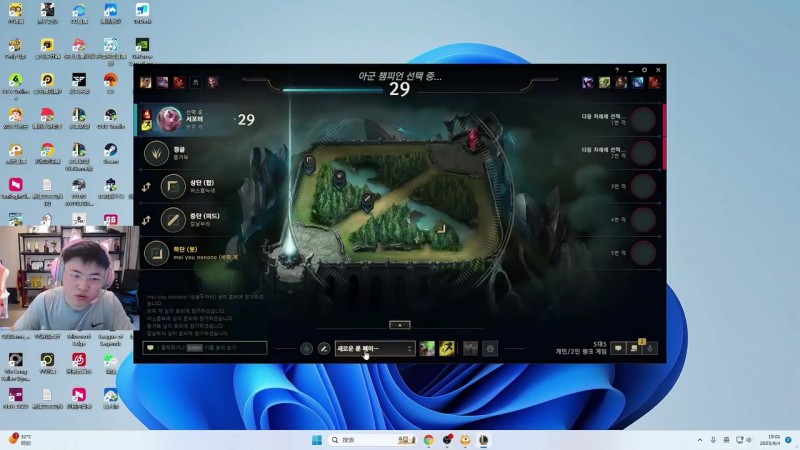The height and width of the screenshot is (450, 800).
Task: Click the bottom lane role icon
Action: pos(155,253)
